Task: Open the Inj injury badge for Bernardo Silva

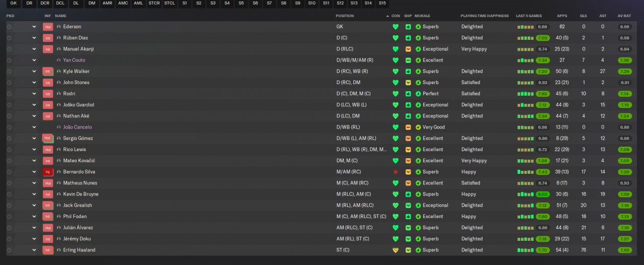Action: (x=48, y=172)
